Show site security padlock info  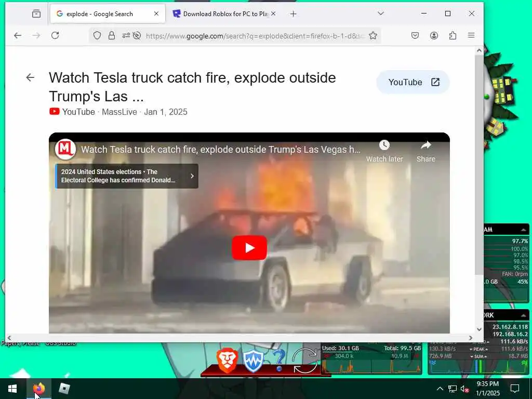tap(112, 35)
